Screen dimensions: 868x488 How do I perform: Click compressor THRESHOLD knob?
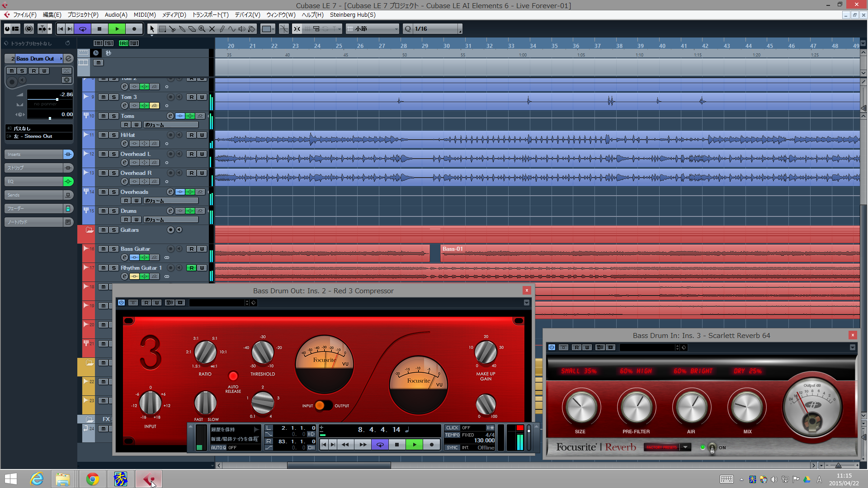(x=263, y=352)
